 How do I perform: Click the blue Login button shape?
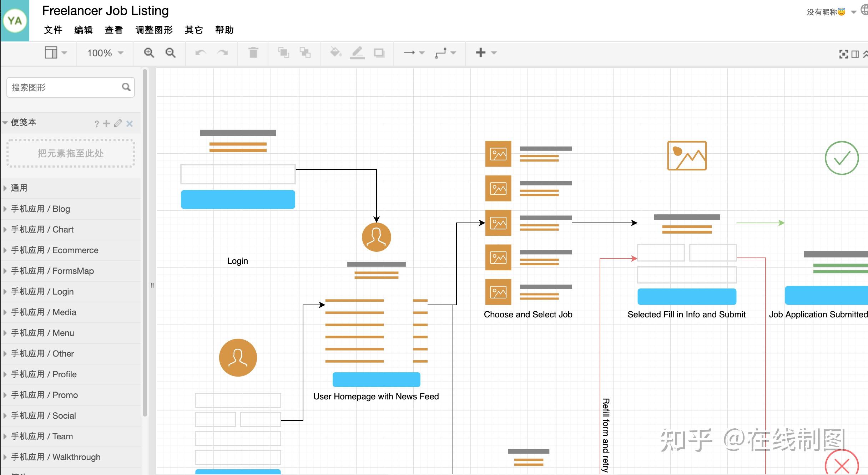click(x=238, y=199)
